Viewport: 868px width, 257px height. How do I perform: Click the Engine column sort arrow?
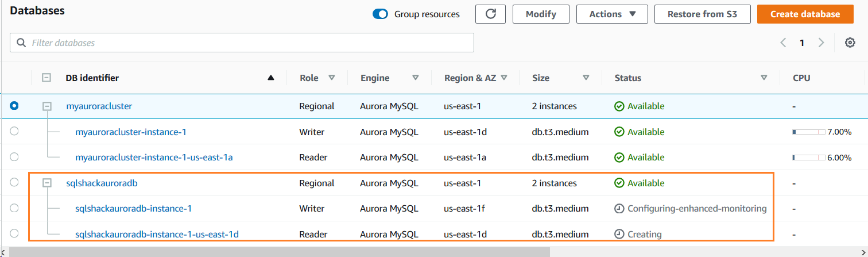pyautogui.click(x=416, y=78)
